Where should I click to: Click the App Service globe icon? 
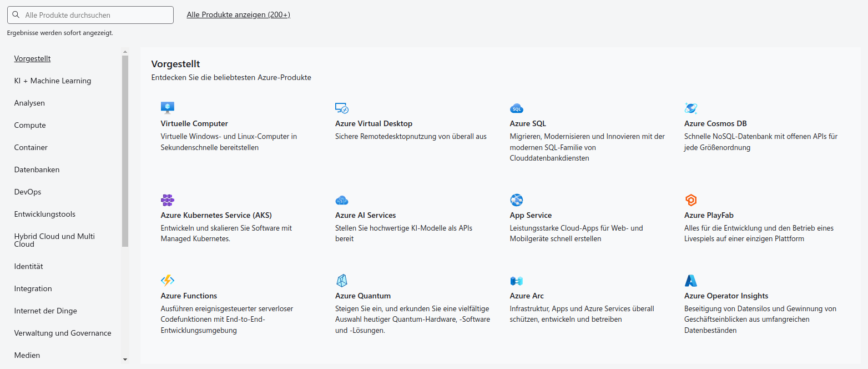coord(516,200)
